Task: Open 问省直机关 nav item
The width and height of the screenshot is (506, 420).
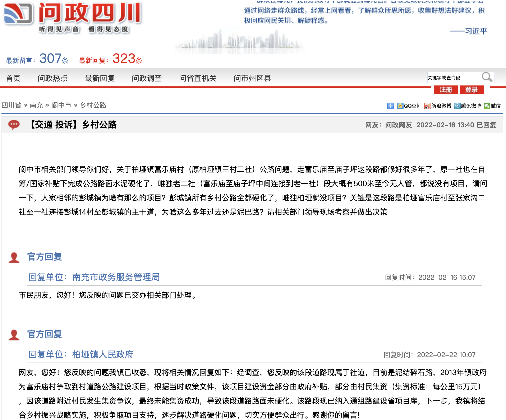Action: point(198,78)
